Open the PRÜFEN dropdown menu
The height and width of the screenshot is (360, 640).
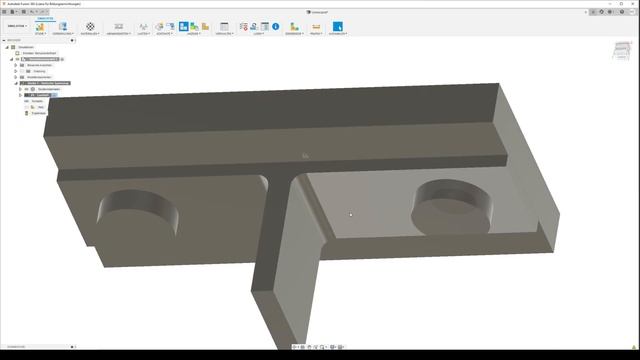[x=316, y=33]
